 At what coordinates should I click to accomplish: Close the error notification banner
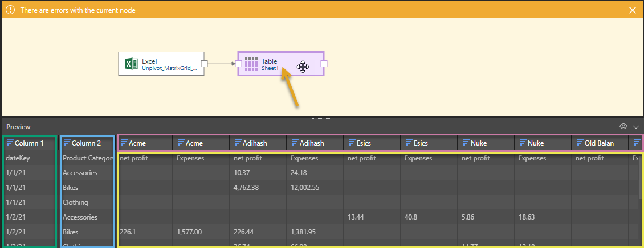pyautogui.click(x=632, y=10)
